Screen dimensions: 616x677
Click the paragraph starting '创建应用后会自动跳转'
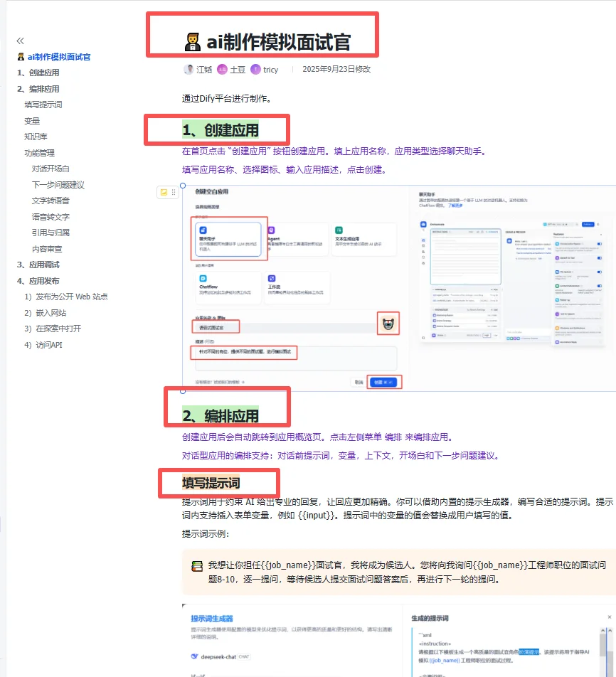pos(319,437)
